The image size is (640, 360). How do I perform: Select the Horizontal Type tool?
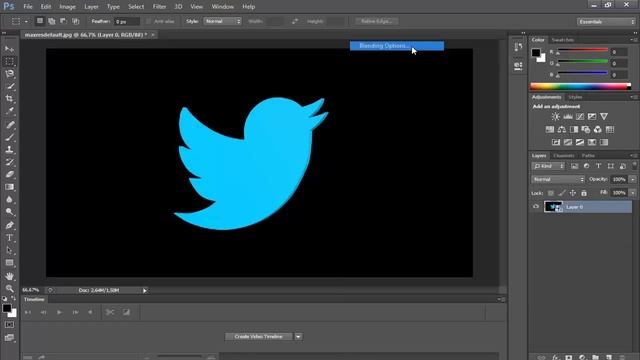[9, 238]
